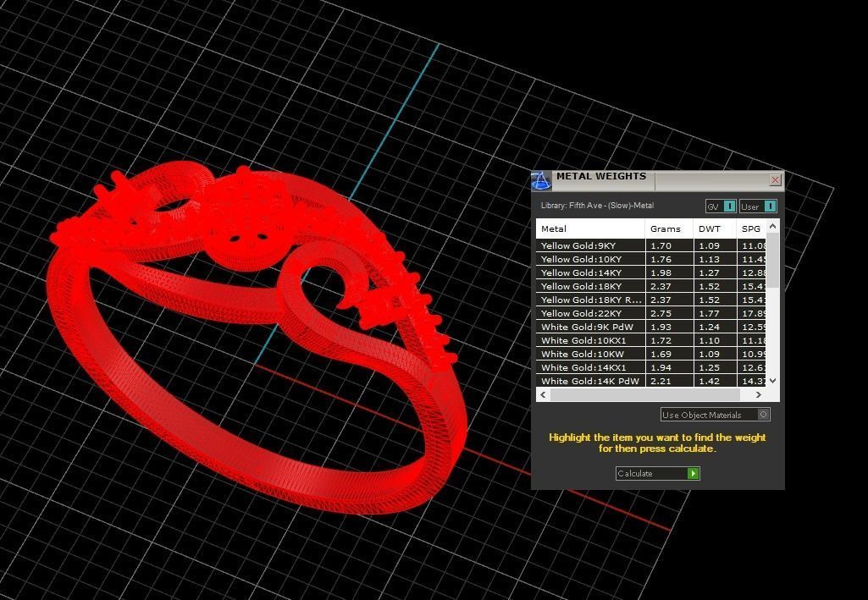Click the horizontal scrollbar thumb
This screenshot has height=600, width=868.
pos(645,394)
